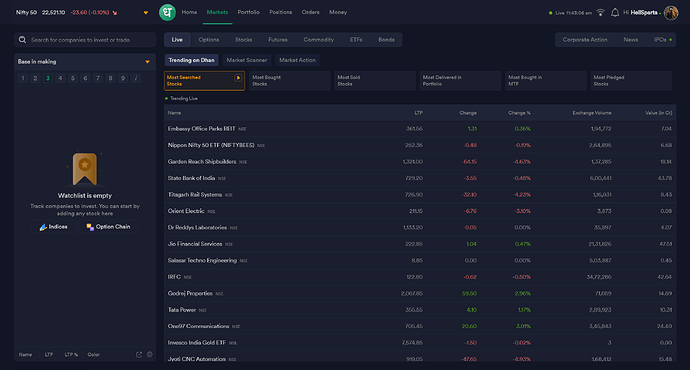This screenshot has width=690, height=370.
Task: Select the Live tab
Action: point(177,40)
